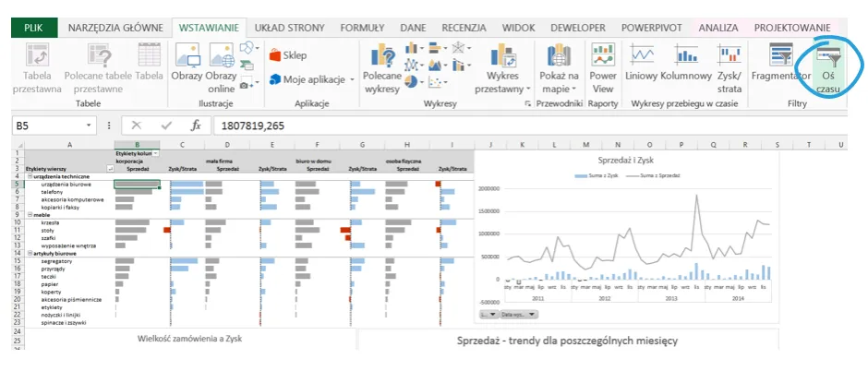The width and height of the screenshot is (868, 383).
Task: Collapse the meble group
Action: 29,215
